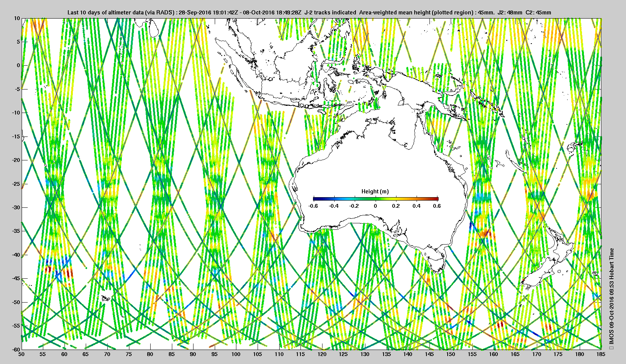Click the longitude axis label '125'
The image size is (626, 364).
pos(344,354)
